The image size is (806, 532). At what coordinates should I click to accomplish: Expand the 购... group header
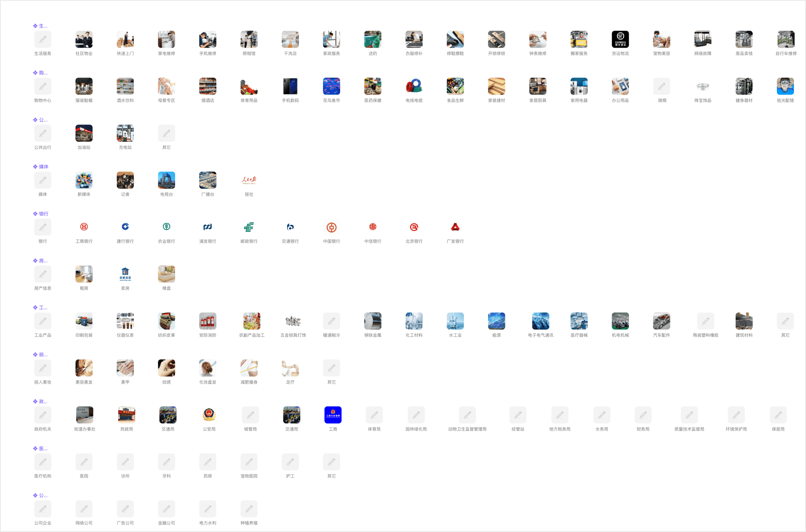point(40,73)
